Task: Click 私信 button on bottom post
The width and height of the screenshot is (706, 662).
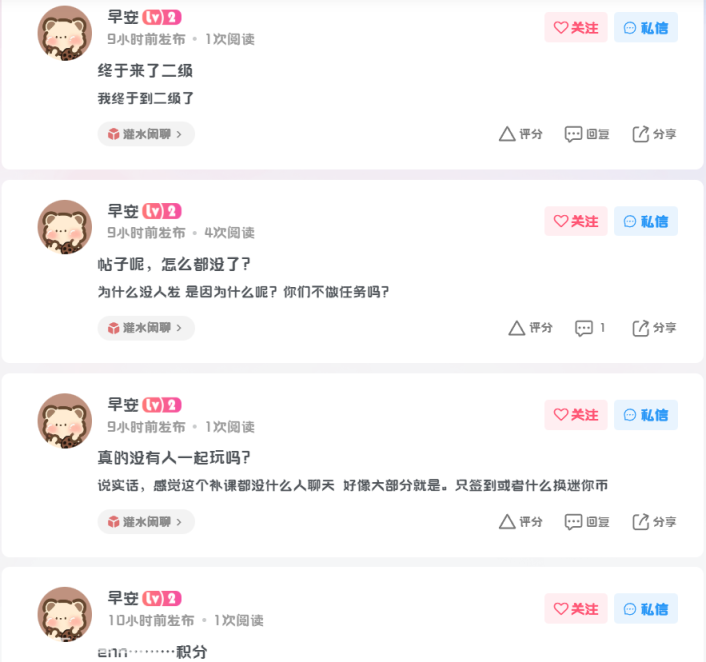Action: [646, 609]
